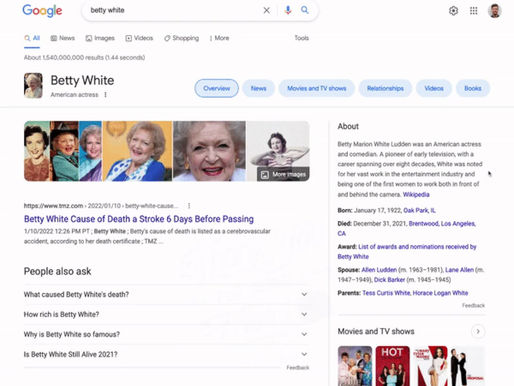Select the Relationships chip
This screenshot has height=386, width=514.
385,88
